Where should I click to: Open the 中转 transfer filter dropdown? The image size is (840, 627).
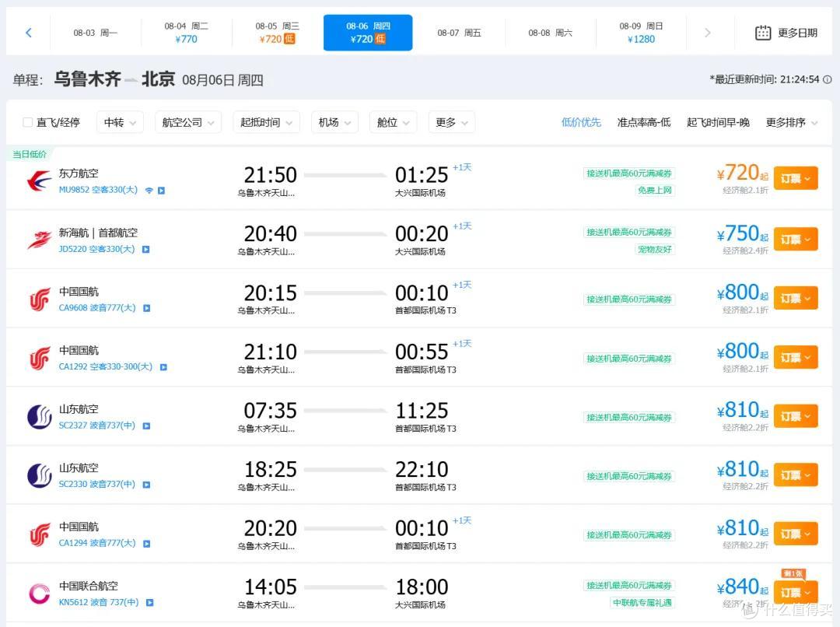tap(120, 123)
